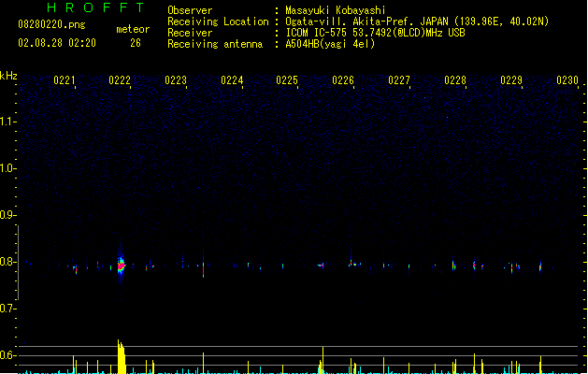This screenshot has height=374, width=588.
Task: Click the timestamp 02.08.28 02:20
Action: tap(57, 43)
